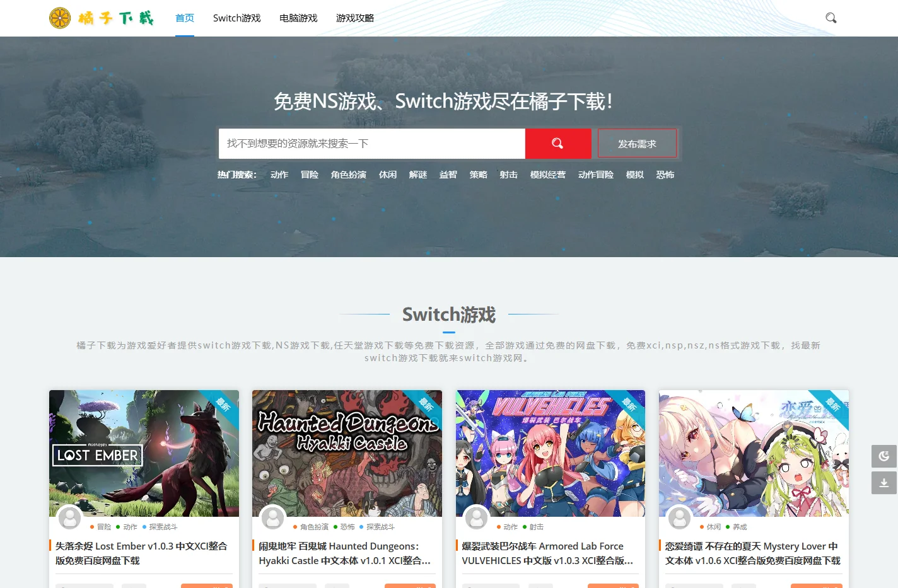Select hot search tag 策略
The width and height of the screenshot is (898, 588).
(x=479, y=175)
